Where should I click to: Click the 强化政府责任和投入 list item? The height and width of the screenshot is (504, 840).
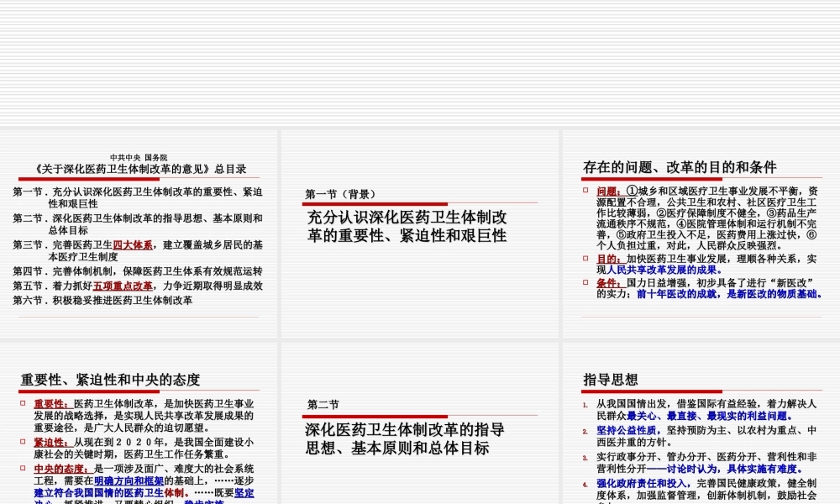630,483
